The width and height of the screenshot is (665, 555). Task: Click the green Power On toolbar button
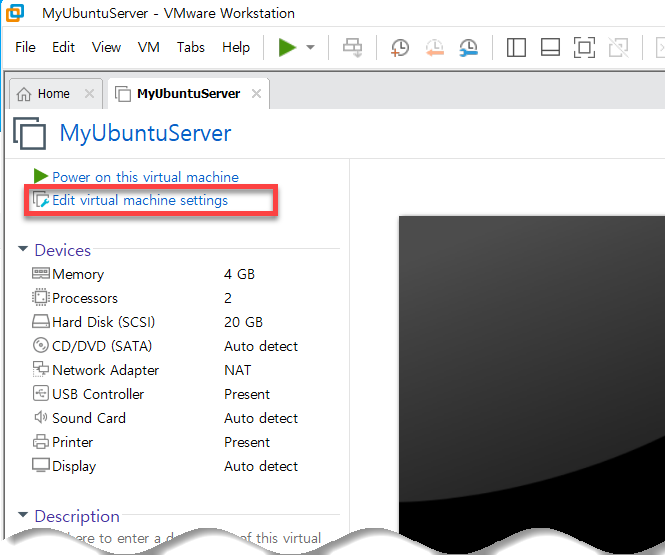[287, 47]
